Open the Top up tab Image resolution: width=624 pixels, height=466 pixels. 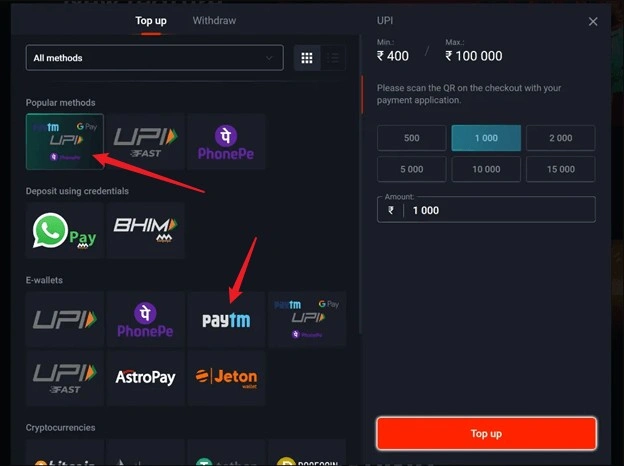[x=151, y=21]
